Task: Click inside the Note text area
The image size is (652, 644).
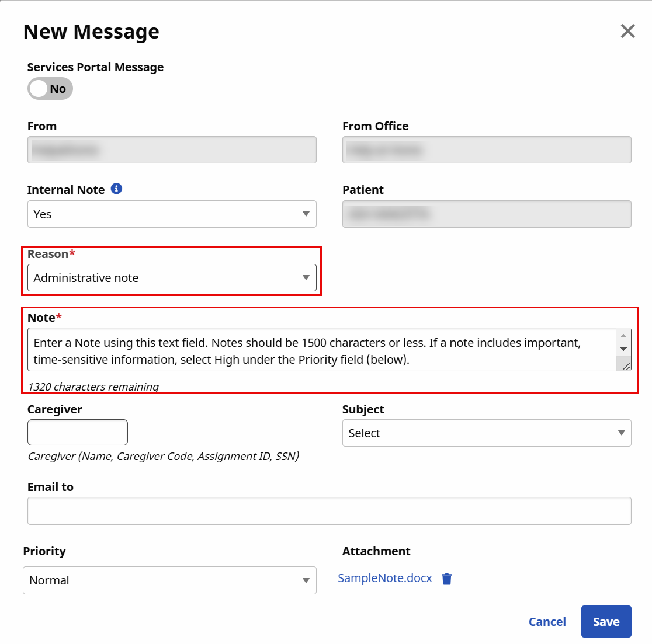Action: click(321, 350)
